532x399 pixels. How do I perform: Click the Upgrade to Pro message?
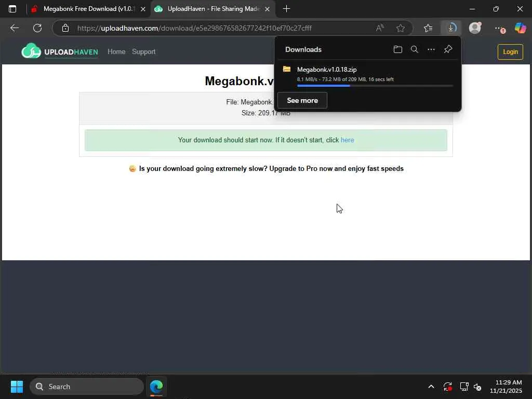point(267,169)
